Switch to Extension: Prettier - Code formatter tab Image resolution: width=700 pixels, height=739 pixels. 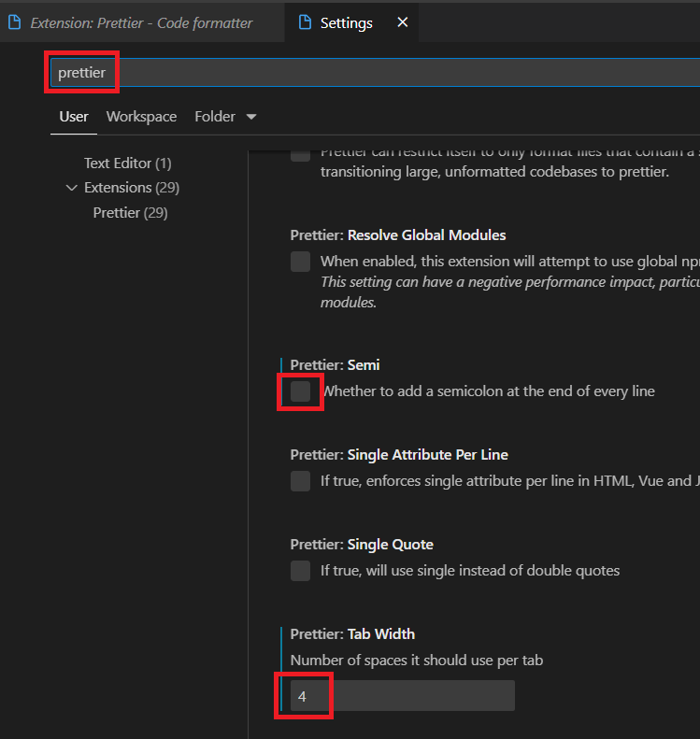[x=141, y=22]
